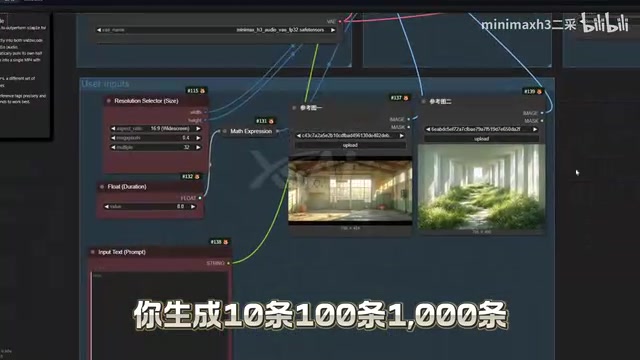Collapse the Float (Duration) node
Viewport: 640px width, 360px height.
click(102, 187)
